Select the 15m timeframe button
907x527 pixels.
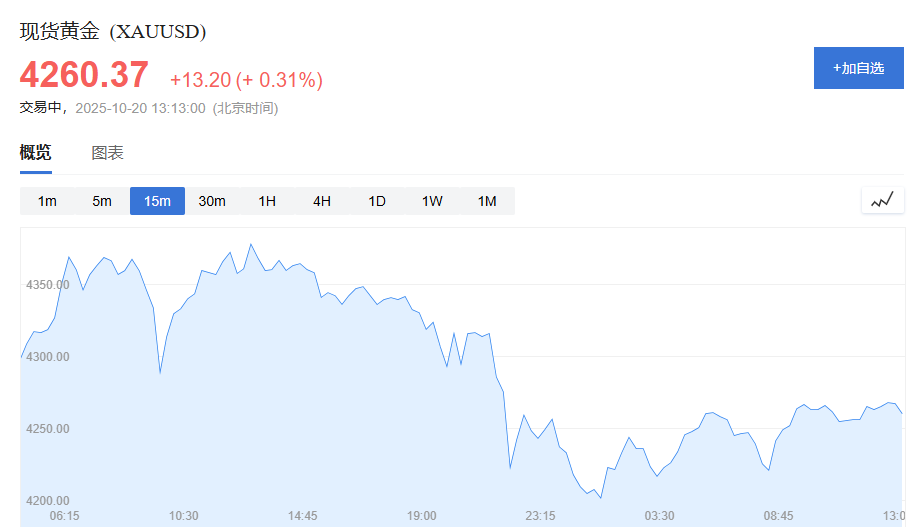(157, 201)
